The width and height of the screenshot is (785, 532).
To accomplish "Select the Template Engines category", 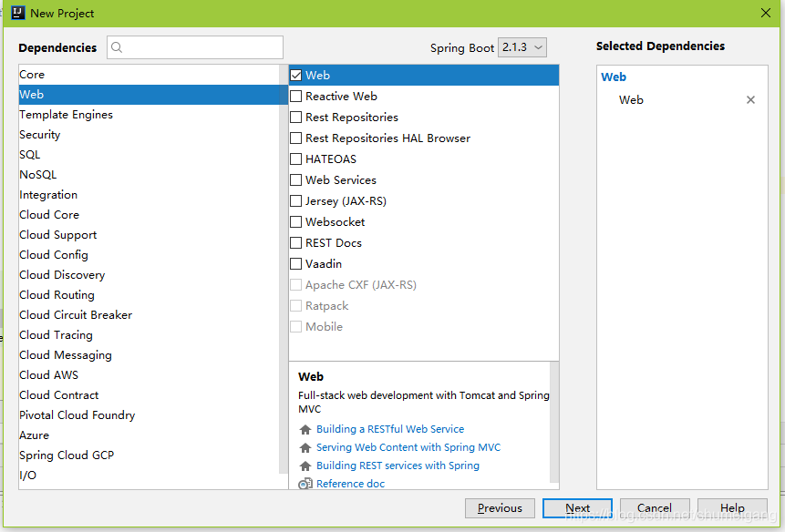I will pos(150,115).
